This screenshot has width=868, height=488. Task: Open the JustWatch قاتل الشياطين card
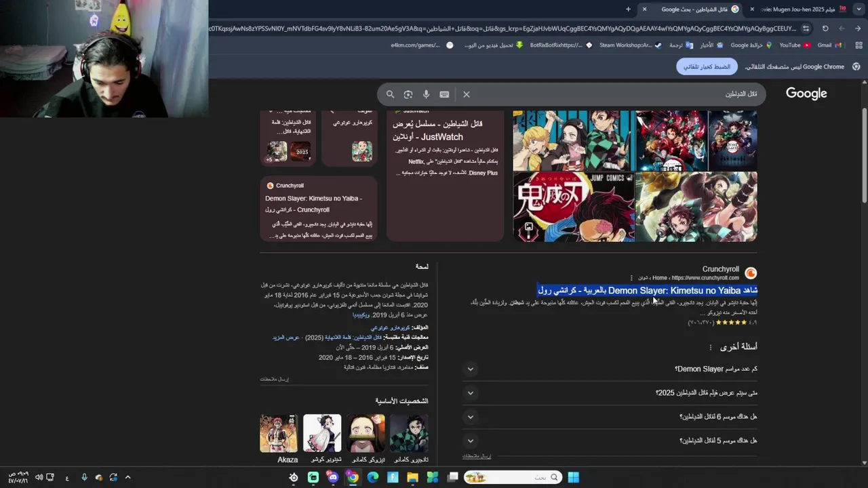[445, 176]
